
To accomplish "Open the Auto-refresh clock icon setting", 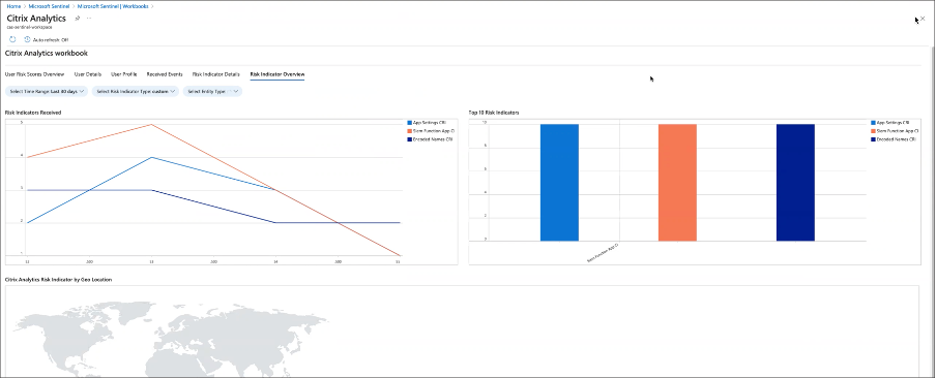I will 27,39.
